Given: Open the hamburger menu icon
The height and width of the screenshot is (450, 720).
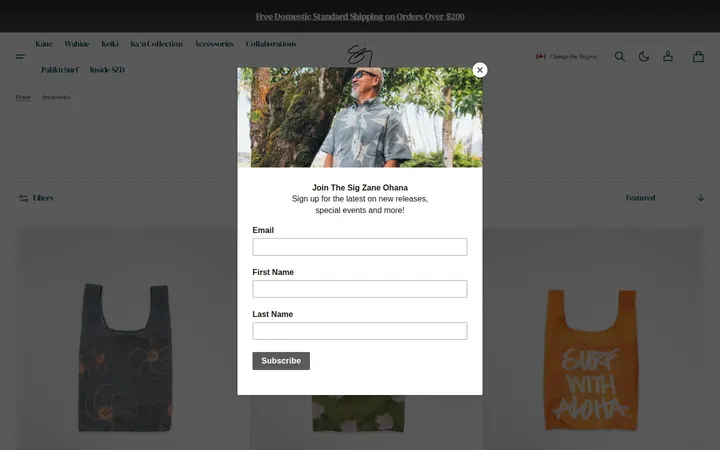Looking at the screenshot, I should [x=21, y=56].
